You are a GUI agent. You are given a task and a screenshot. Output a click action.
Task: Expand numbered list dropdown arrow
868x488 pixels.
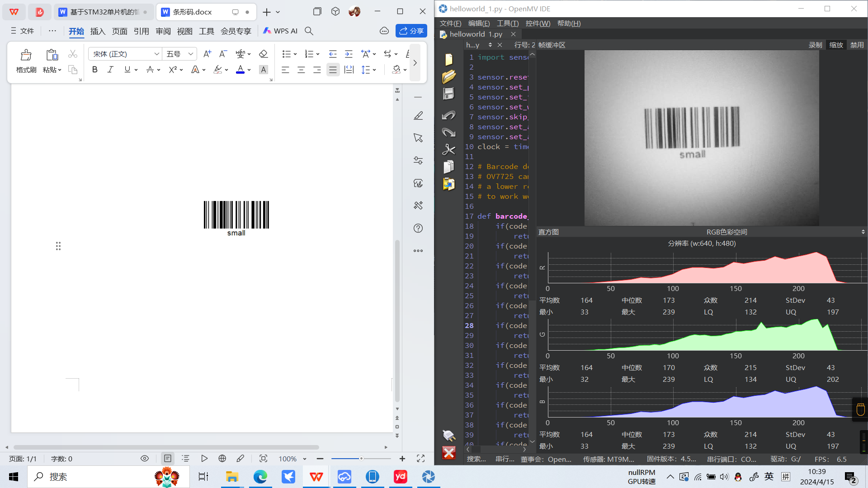pos(318,54)
